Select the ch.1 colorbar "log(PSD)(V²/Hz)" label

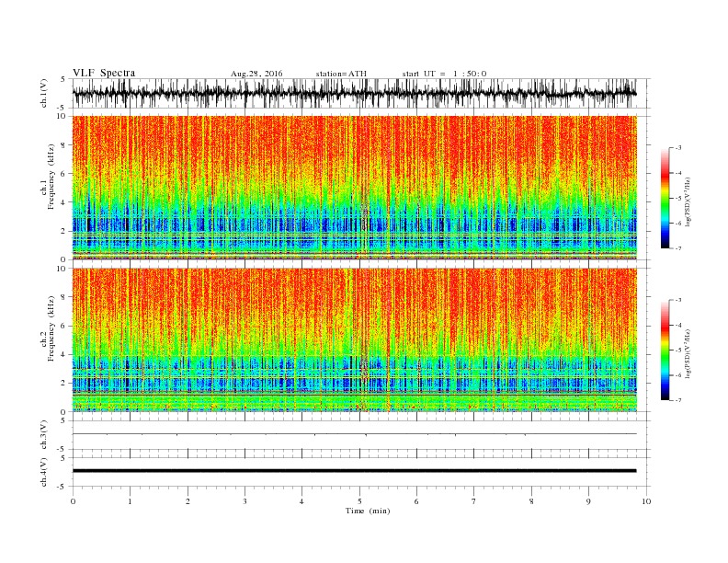[x=688, y=201]
